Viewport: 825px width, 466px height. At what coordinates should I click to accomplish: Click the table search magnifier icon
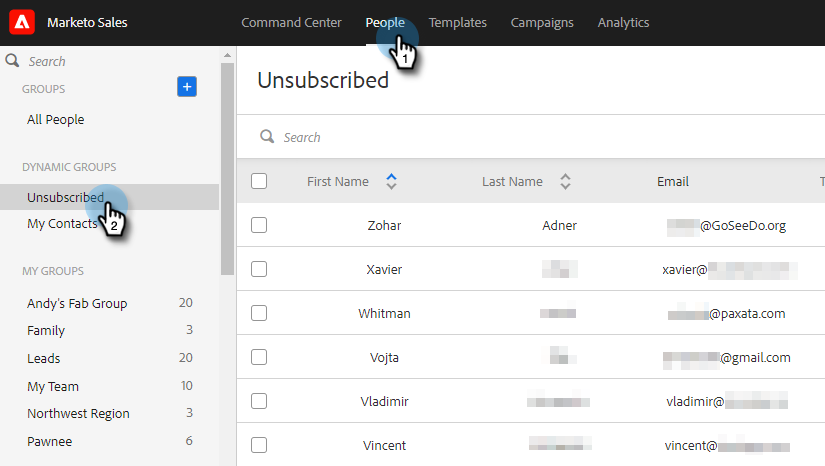pos(267,137)
